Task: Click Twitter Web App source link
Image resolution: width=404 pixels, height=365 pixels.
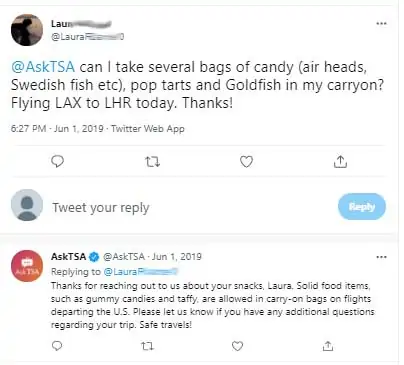Action: 148,129
